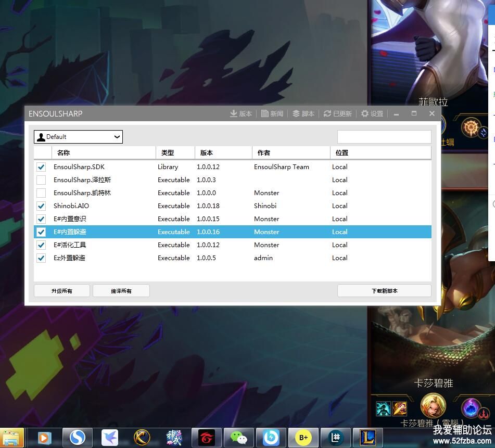The image size is (495, 448).
Task: Open the 设置 settings menu item
Action: pos(372,113)
